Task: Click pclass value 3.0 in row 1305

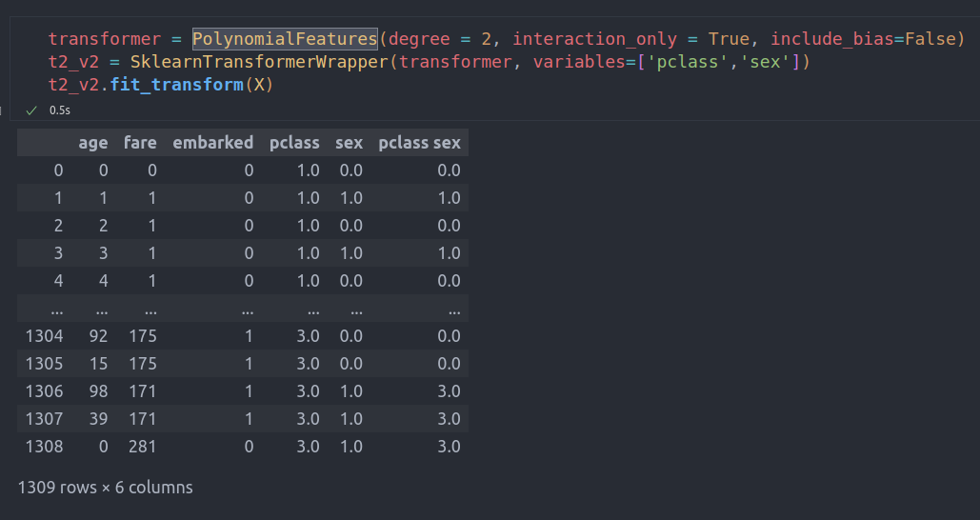Action: pyautogui.click(x=308, y=364)
